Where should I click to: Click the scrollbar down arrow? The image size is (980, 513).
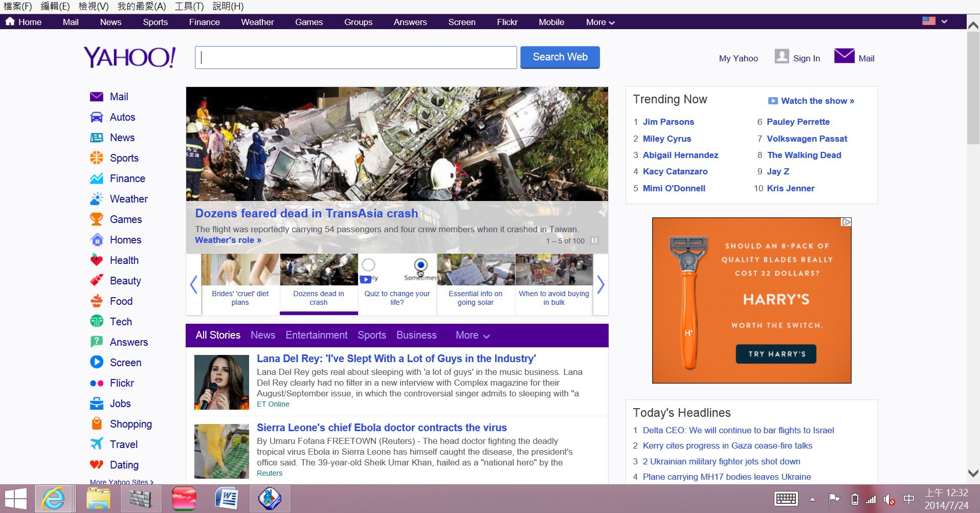pos(973,474)
